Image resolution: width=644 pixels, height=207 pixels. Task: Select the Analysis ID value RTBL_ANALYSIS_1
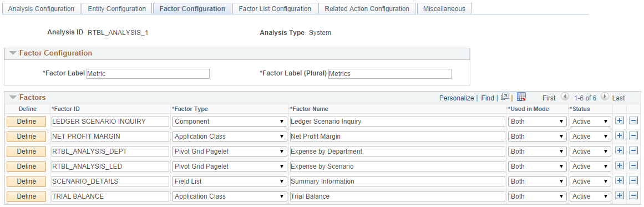point(118,32)
